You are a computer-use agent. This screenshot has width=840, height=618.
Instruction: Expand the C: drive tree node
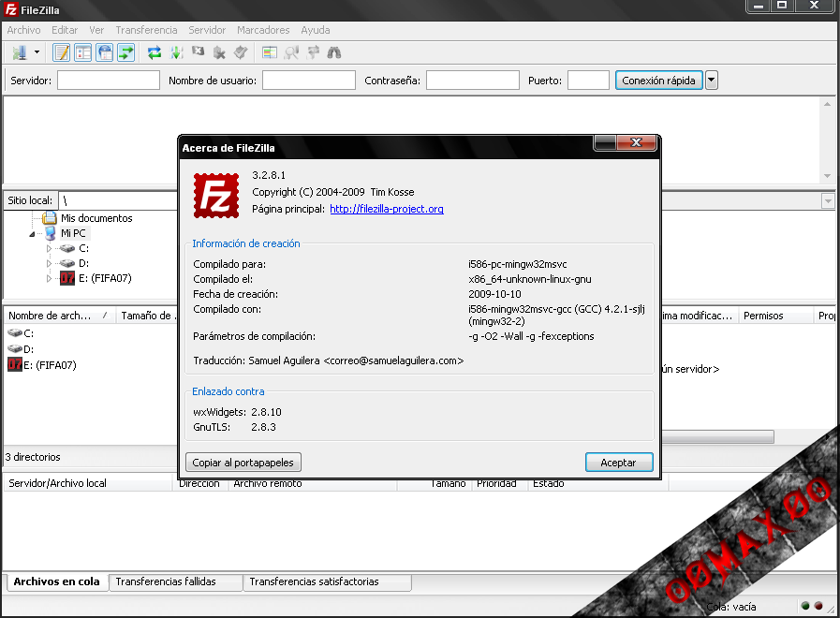click(50, 248)
